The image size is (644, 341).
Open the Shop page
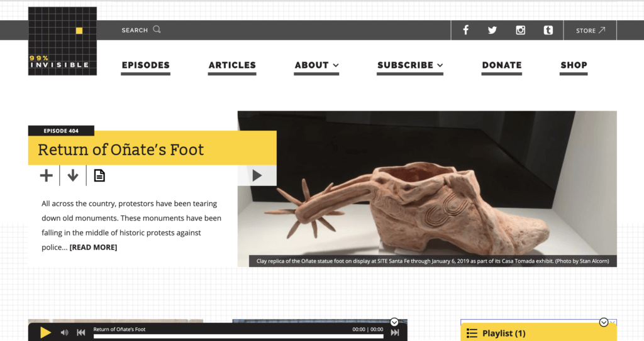(574, 65)
